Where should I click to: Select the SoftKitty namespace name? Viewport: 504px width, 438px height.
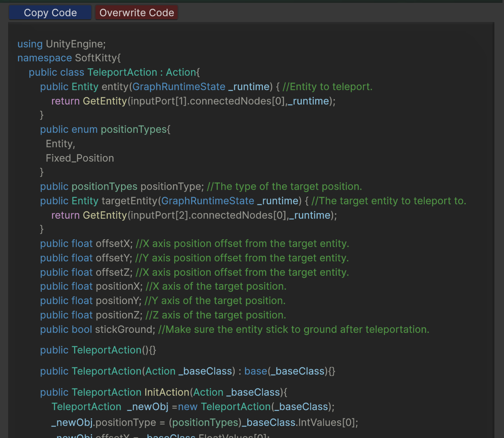click(96, 58)
